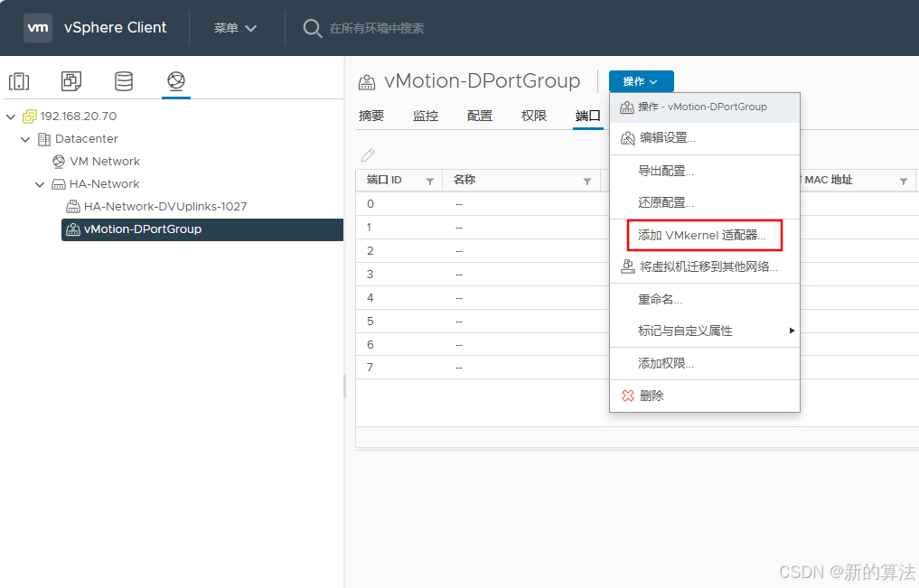Click the red 删除 cross icon
Screen dimensions: 919x588
tap(628, 396)
